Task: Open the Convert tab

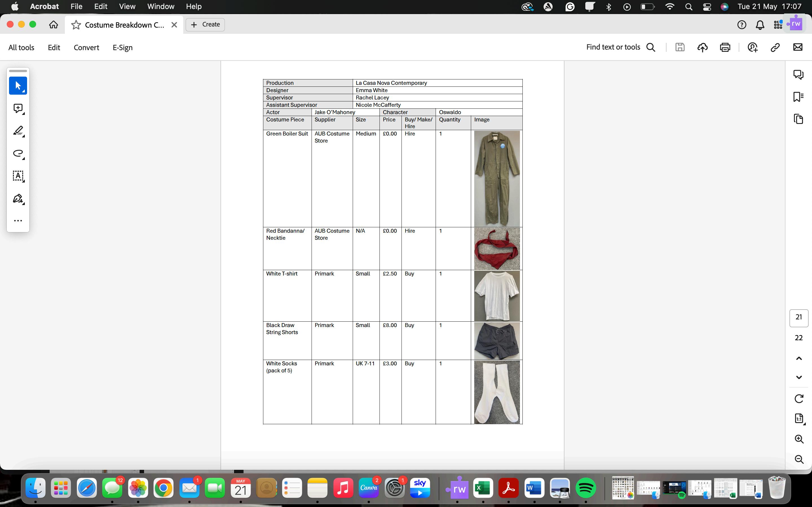Action: point(86,48)
